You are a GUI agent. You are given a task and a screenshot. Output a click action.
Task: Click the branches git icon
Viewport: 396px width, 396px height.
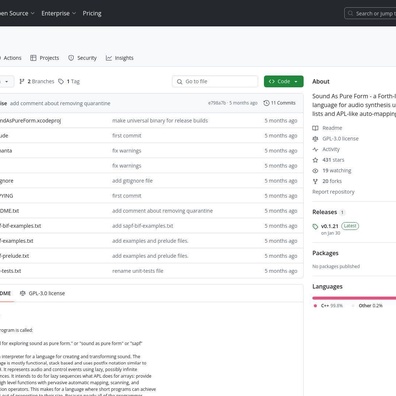(x=22, y=81)
